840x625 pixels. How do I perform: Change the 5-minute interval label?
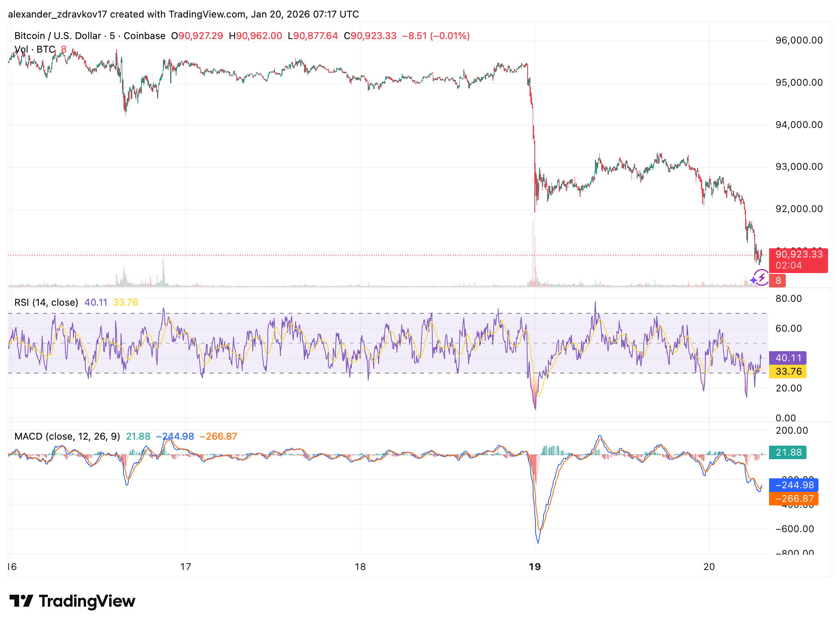[x=113, y=35]
